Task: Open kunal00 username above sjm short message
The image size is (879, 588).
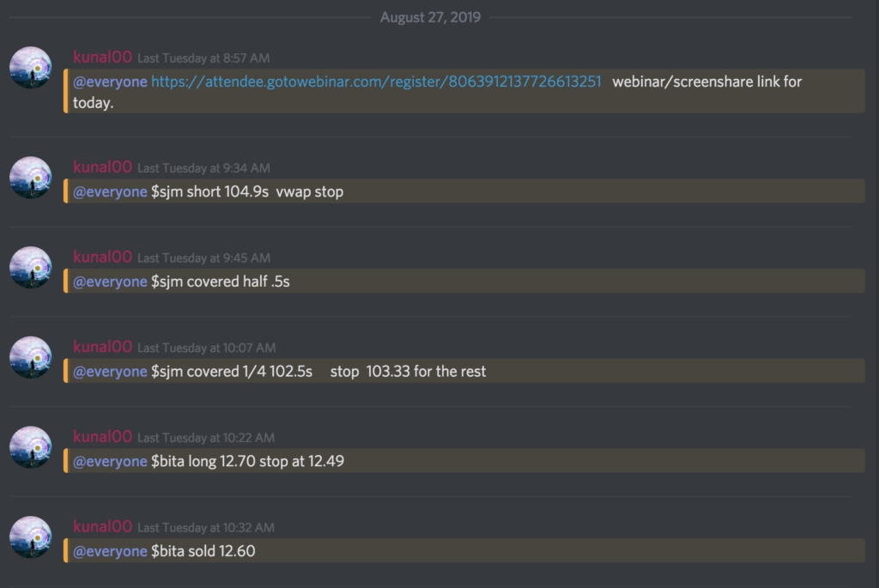Action: pos(103,167)
